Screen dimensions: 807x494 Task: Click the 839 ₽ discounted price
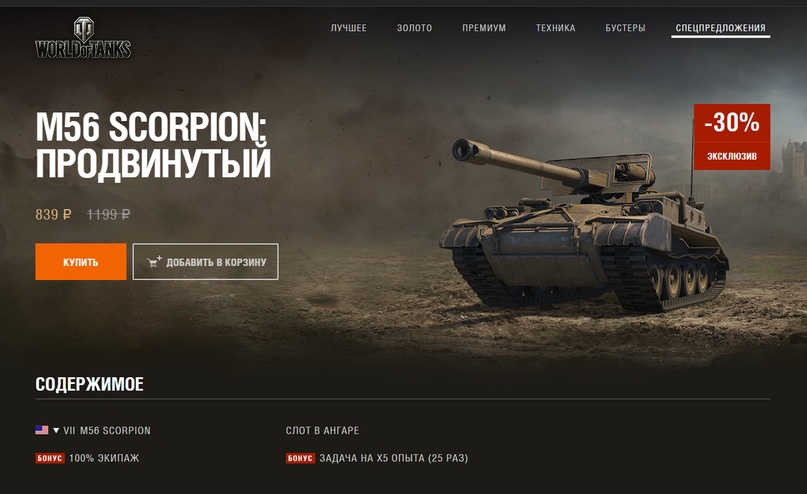point(54,214)
